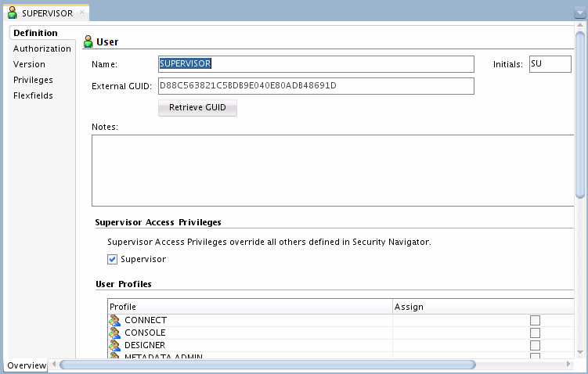Open the tab list dropdown arrow
The height and width of the screenshot is (374, 588).
pyautogui.click(x=580, y=13)
